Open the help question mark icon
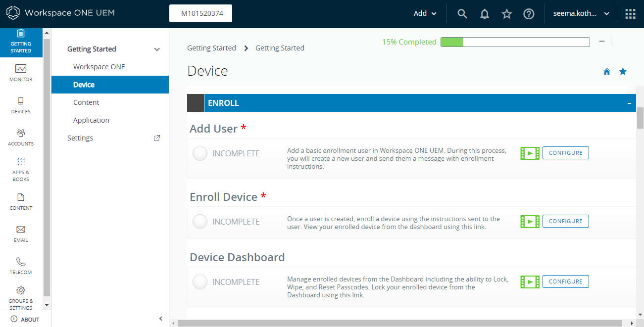Viewport: 644px width, 327px height. 529,14
